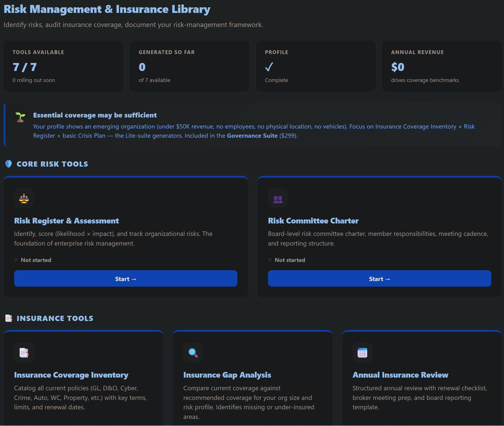The width and height of the screenshot is (504, 426).
Task: Click the 'CORE RISK TOOLS' section heading
Action: [52, 164]
